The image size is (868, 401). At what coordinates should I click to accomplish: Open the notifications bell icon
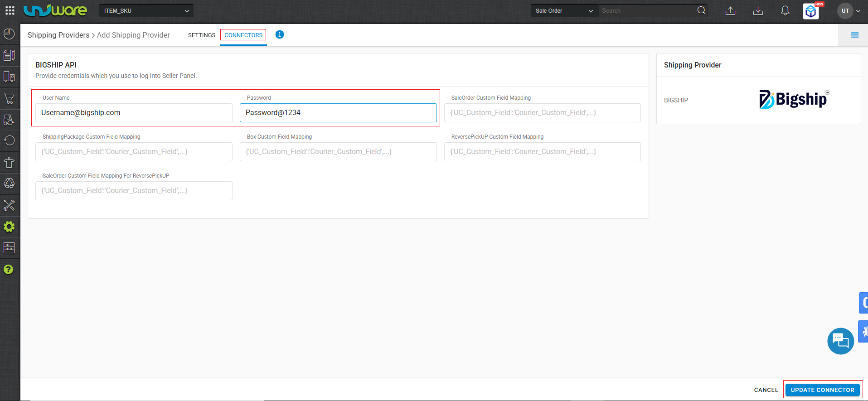point(785,10)
